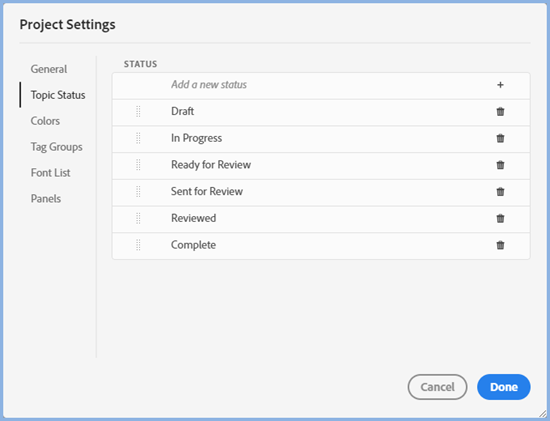Click the dialog resize grip corner

543,414
